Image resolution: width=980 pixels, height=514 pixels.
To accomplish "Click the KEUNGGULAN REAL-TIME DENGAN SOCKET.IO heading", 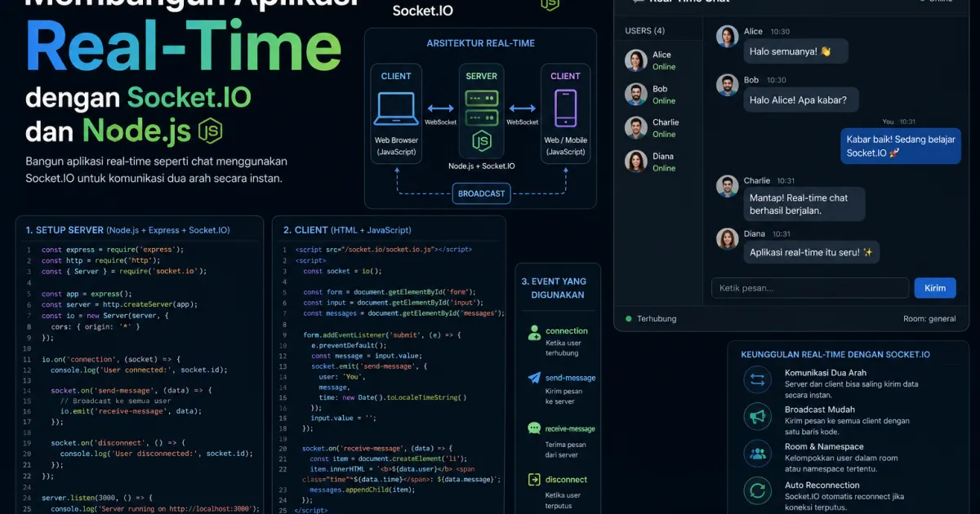I will click(835, 355).
